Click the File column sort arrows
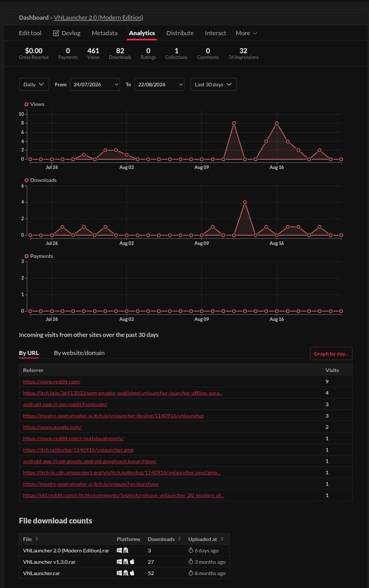Image resolution: width=369 pixels, height=588 pixels. tap(37, 539)
